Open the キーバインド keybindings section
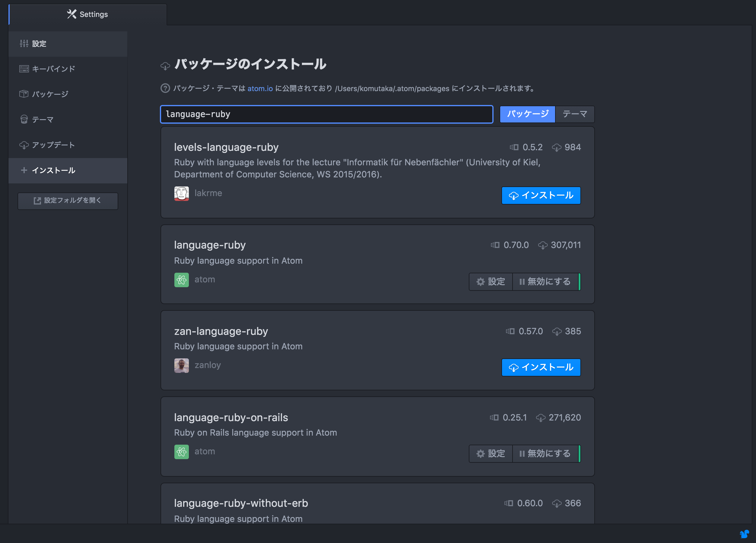Screen dimensions: 756x543 tap(68, 69)
